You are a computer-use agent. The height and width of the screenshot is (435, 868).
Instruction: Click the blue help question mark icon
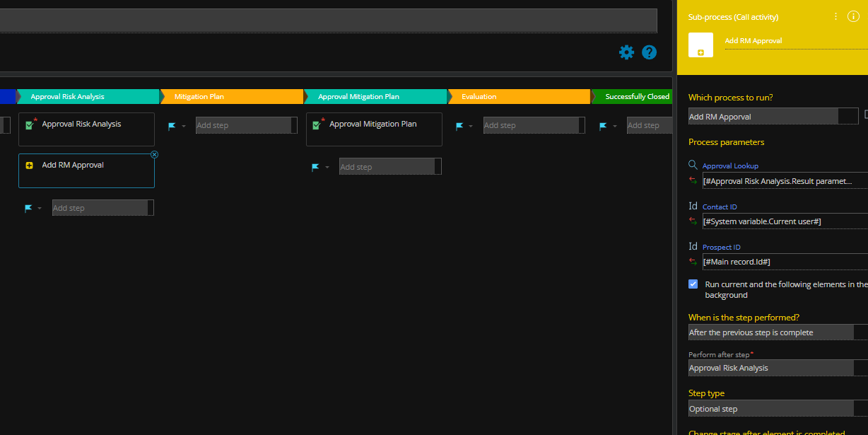[x=649, y=52]
